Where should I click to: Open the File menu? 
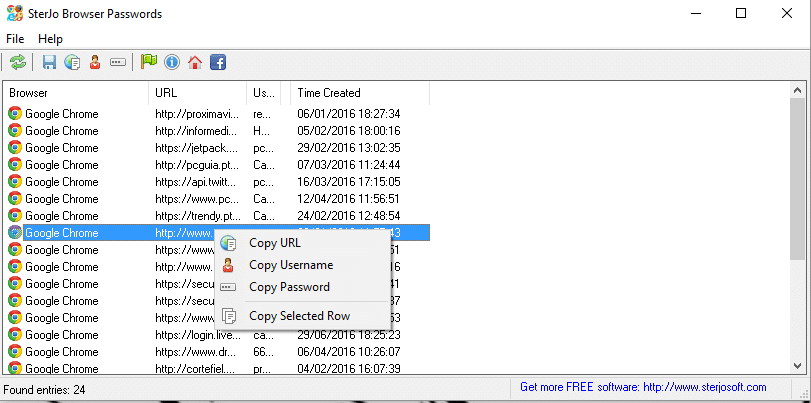(15, 39)
